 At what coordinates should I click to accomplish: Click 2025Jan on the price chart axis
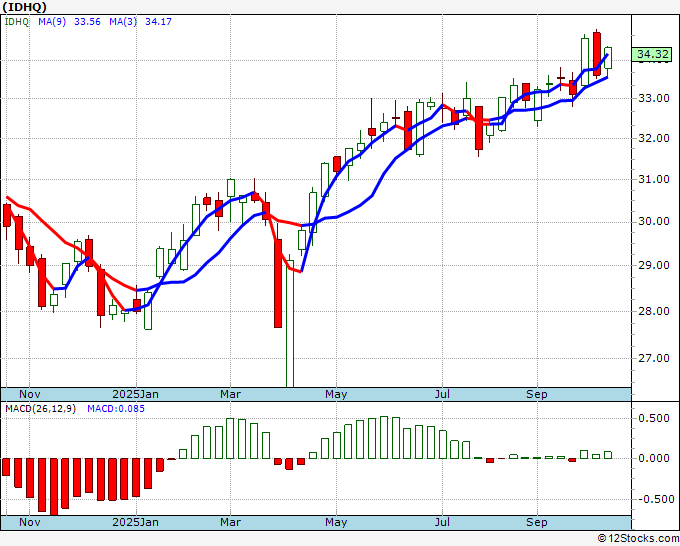tap(135, 394)
